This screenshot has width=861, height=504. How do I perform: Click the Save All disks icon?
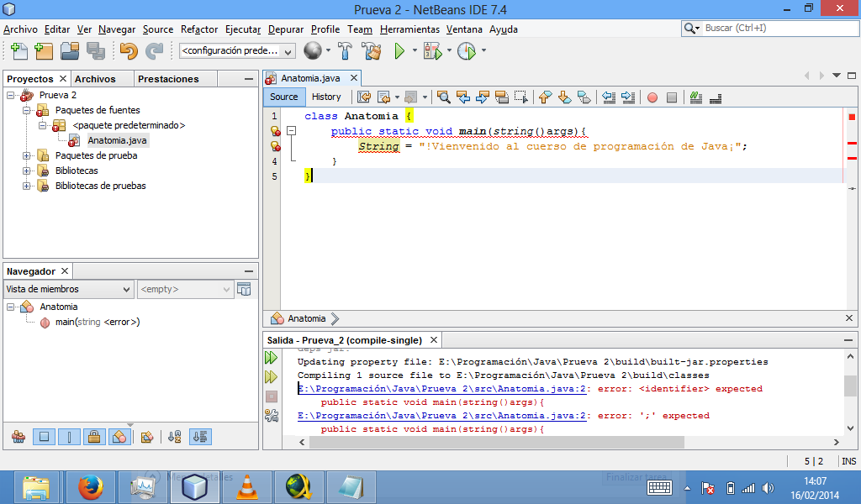point(95,51)
